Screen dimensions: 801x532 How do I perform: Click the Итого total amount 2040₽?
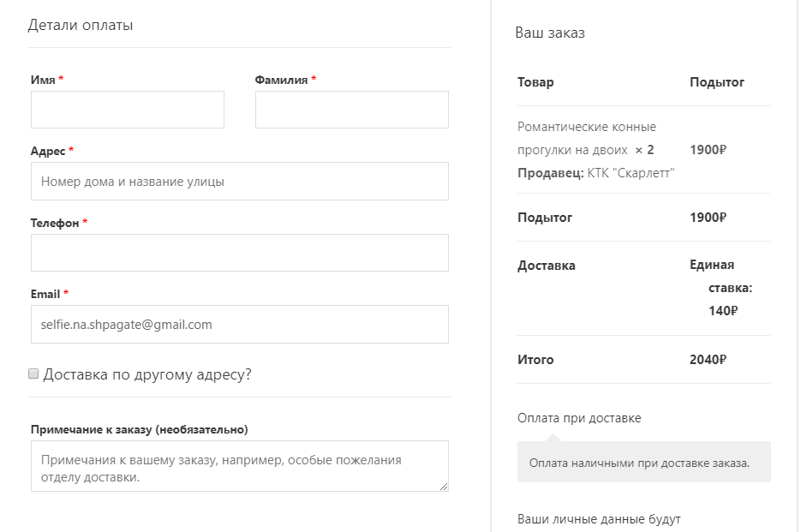[708, 360]
